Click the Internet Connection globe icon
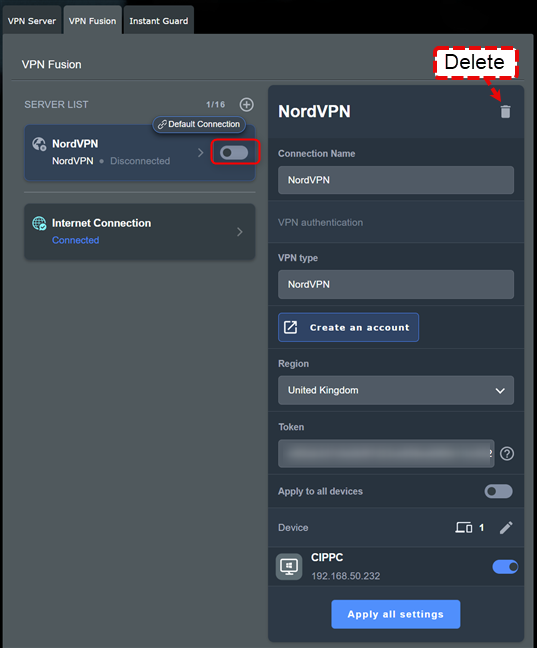Viewport: 537px width, 648px height. [x=39, y=224]
